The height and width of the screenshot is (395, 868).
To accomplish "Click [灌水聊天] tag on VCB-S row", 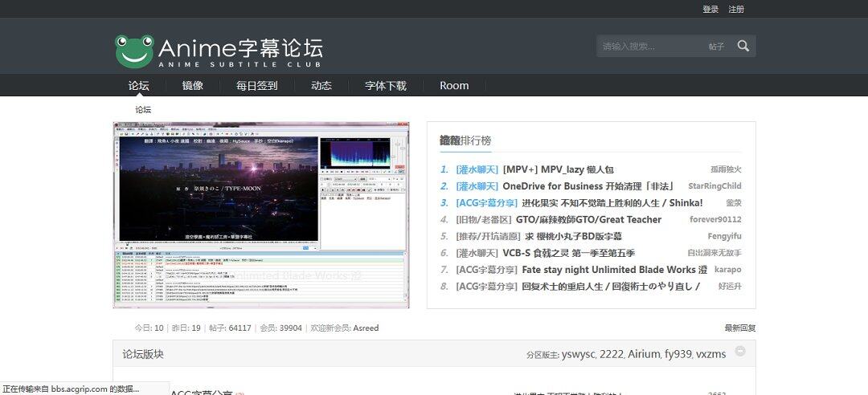I will coord(477,253).
